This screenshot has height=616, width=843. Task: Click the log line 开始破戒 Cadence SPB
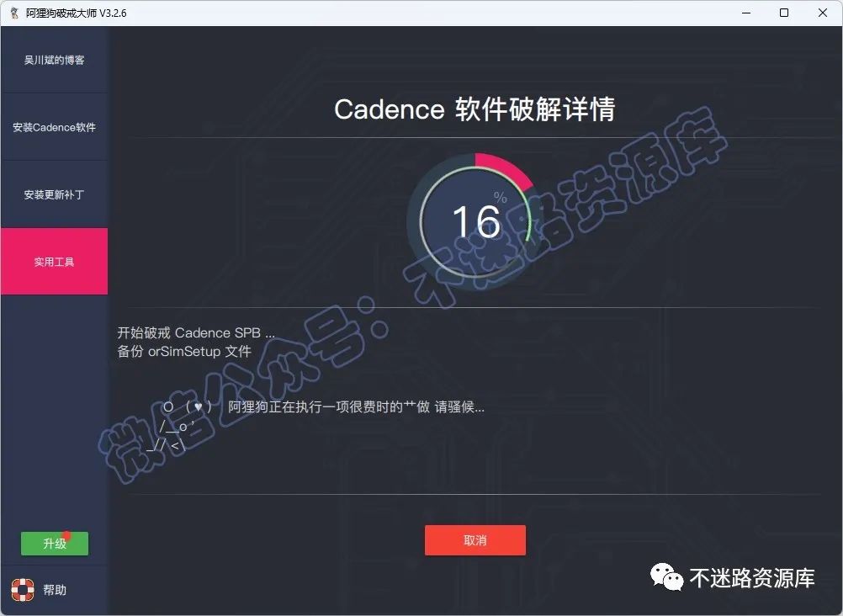pos(196,333)
